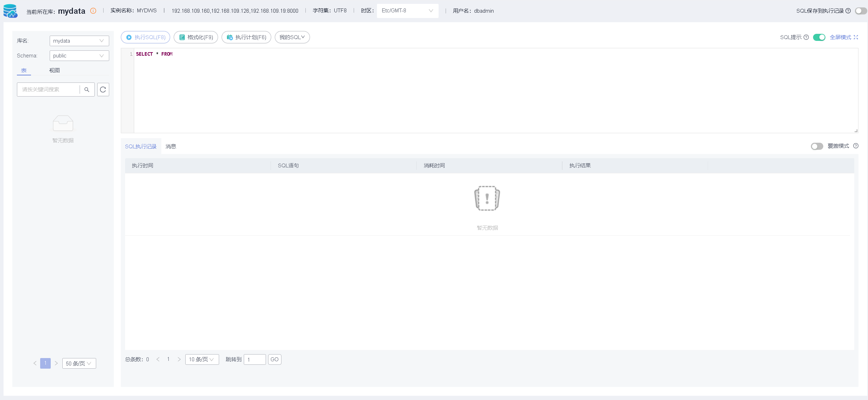Screen dimensions: 868x400
Task: Enter 全屏模式 full screen link
Action: coord(844,37)
